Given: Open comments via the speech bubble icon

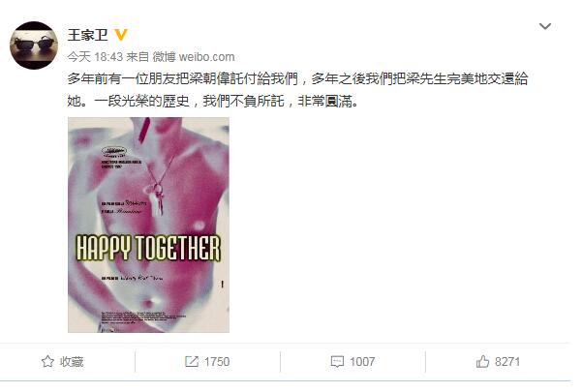Looking at the screenshot, I should coord(337,361).
